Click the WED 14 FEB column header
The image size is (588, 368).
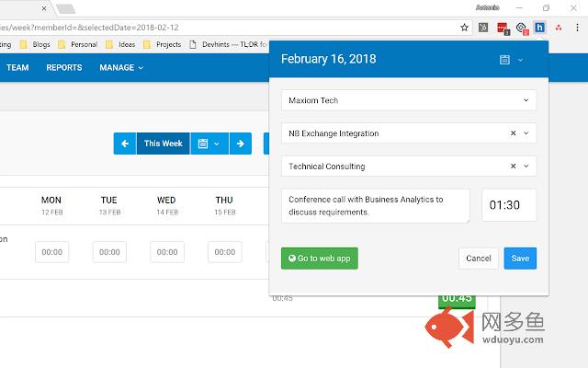167,205
